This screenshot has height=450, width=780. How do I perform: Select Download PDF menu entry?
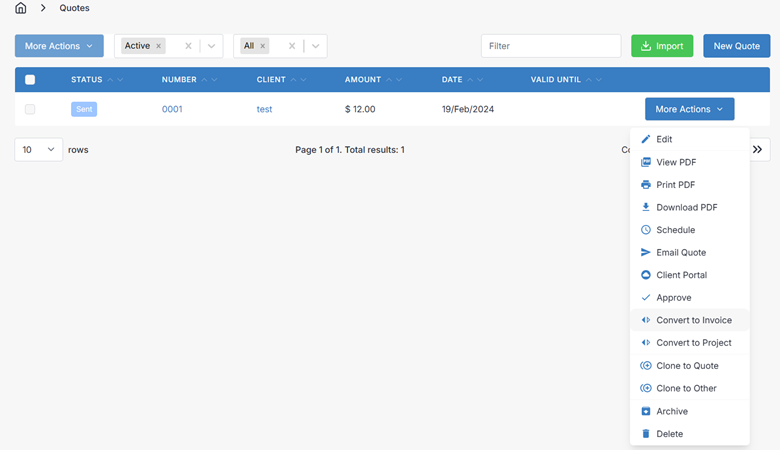(689, 207)
